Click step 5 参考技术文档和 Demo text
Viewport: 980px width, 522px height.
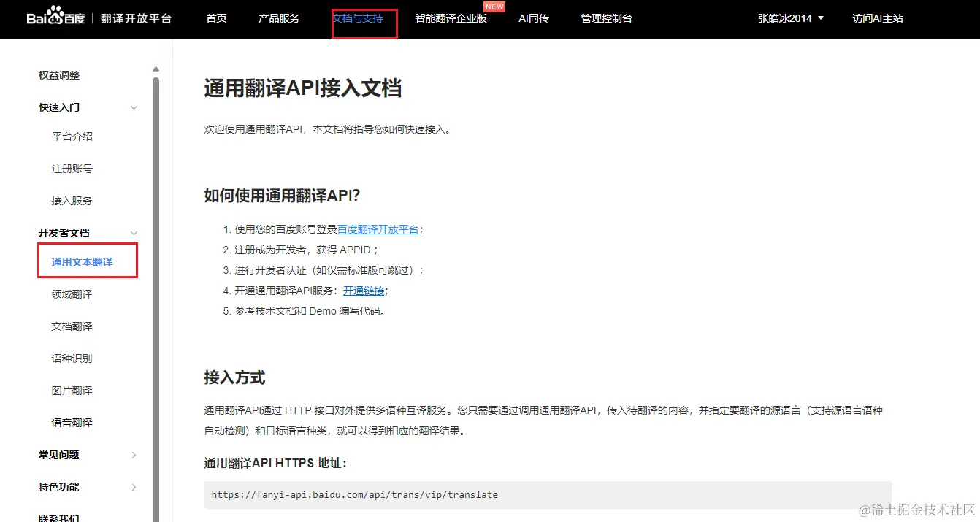pos(310,311)
